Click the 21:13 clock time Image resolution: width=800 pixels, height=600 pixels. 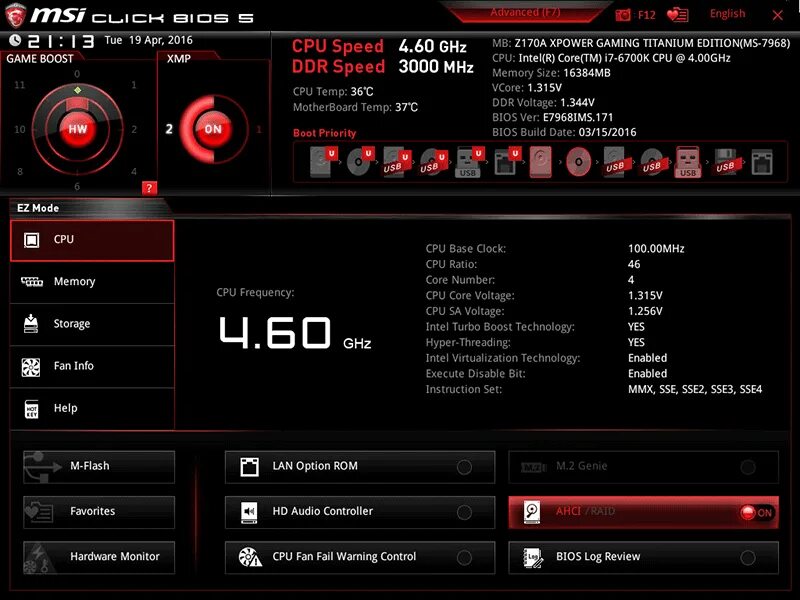coord(61,41)
